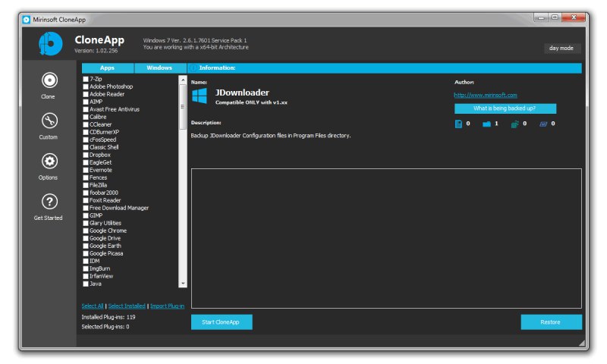Select foobar2000 in the app list

click(x=104, y=193)
